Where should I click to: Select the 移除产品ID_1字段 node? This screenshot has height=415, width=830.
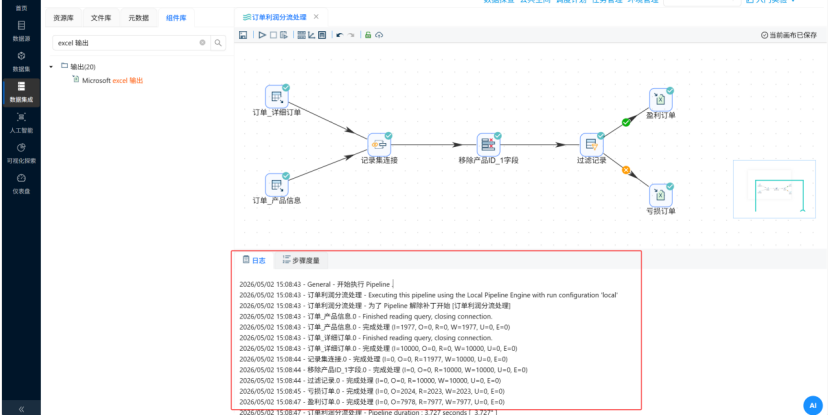(x=488, y=144)
